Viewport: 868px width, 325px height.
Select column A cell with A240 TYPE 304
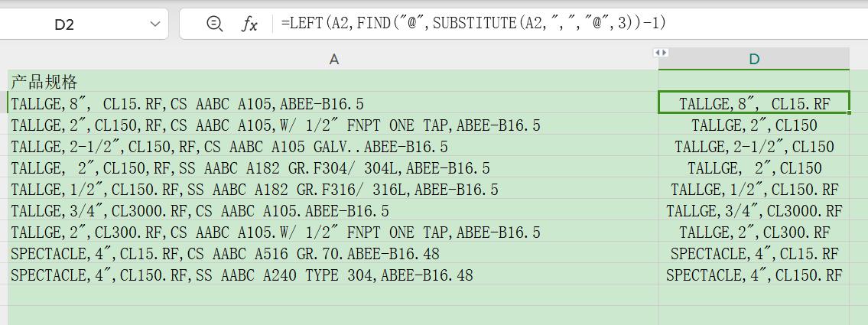point(333,274)
